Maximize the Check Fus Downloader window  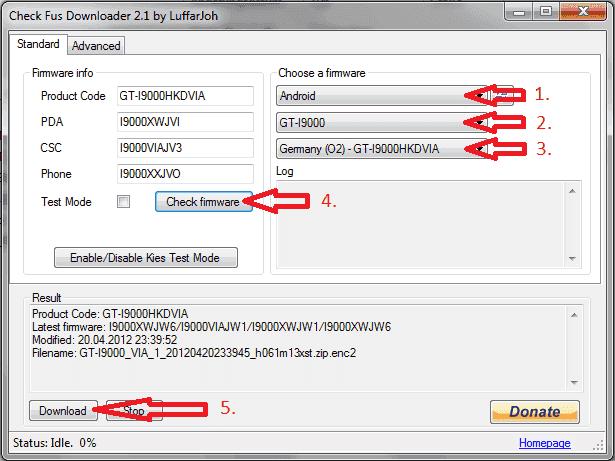pos(546,12)
